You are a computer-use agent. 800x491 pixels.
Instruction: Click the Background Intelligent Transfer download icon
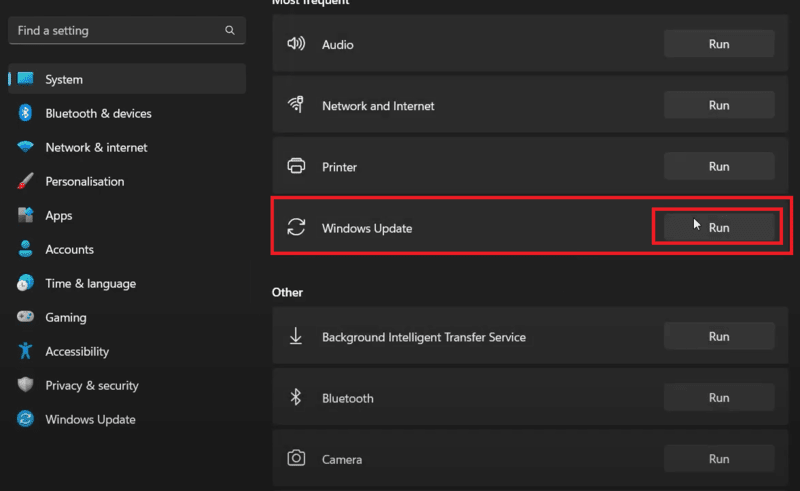point(296,336)
